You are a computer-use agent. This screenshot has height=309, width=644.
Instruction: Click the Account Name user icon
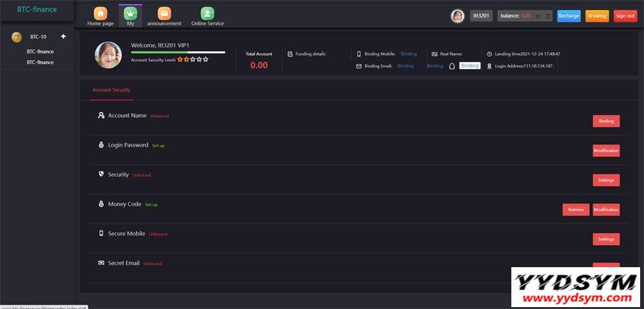pyautogui.click(x=101, y=116)
